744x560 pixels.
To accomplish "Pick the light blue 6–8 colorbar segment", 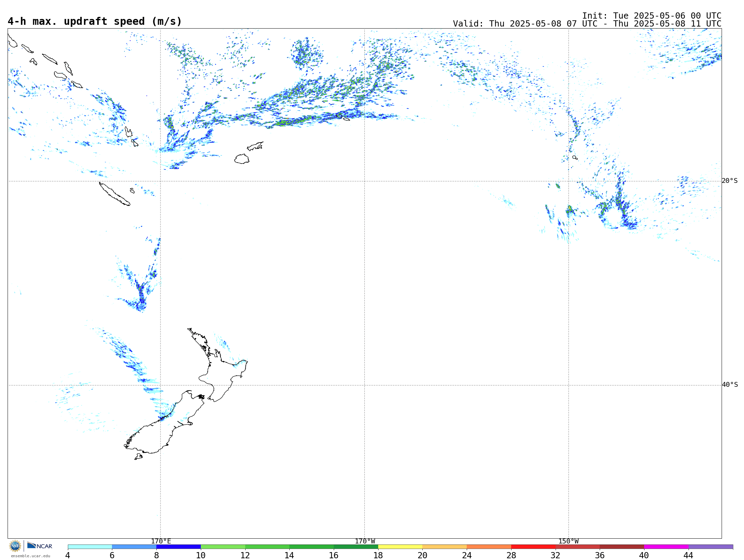I will [134, 547].
